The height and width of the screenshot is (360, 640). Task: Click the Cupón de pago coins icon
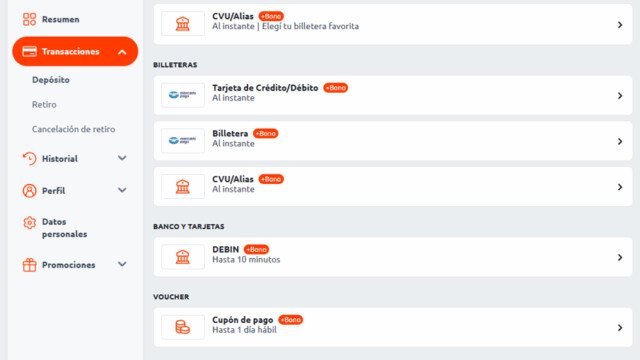click(183, 327)
